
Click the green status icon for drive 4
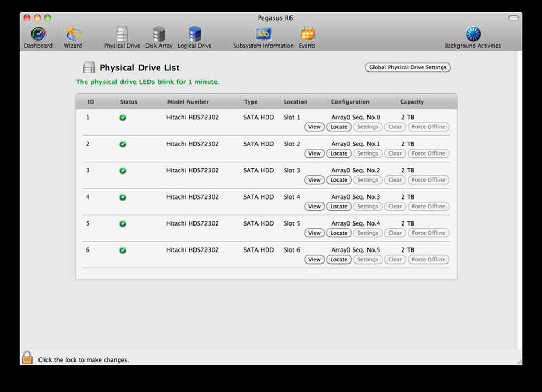point(122,197)
